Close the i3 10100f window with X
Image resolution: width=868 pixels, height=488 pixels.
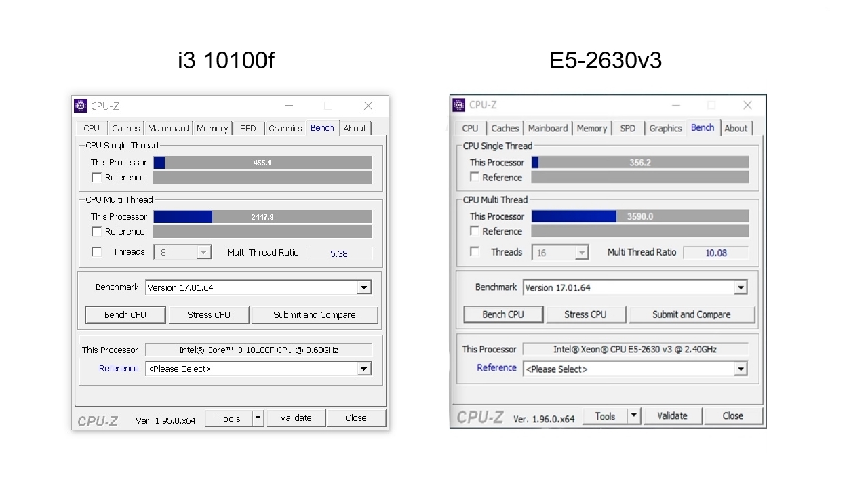[x=368, y=106]
